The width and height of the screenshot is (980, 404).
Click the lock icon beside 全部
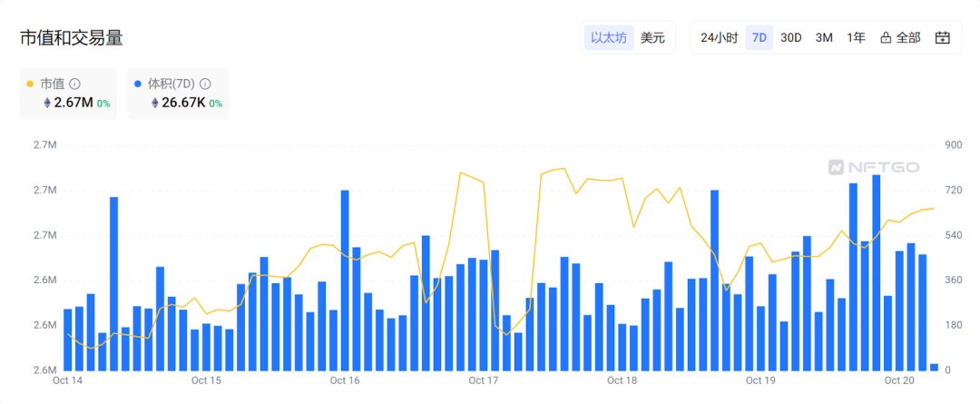885,38
